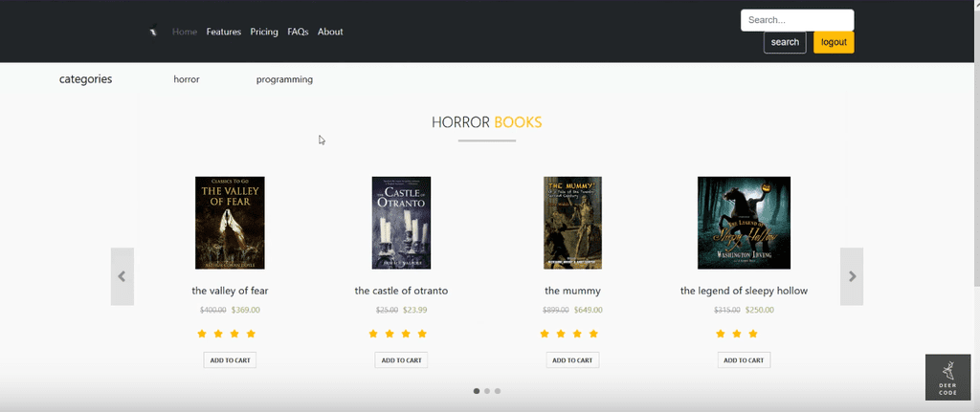980x412 pixels.
Task: Open The Valley of Fear cover image
Action: [230, 223]
